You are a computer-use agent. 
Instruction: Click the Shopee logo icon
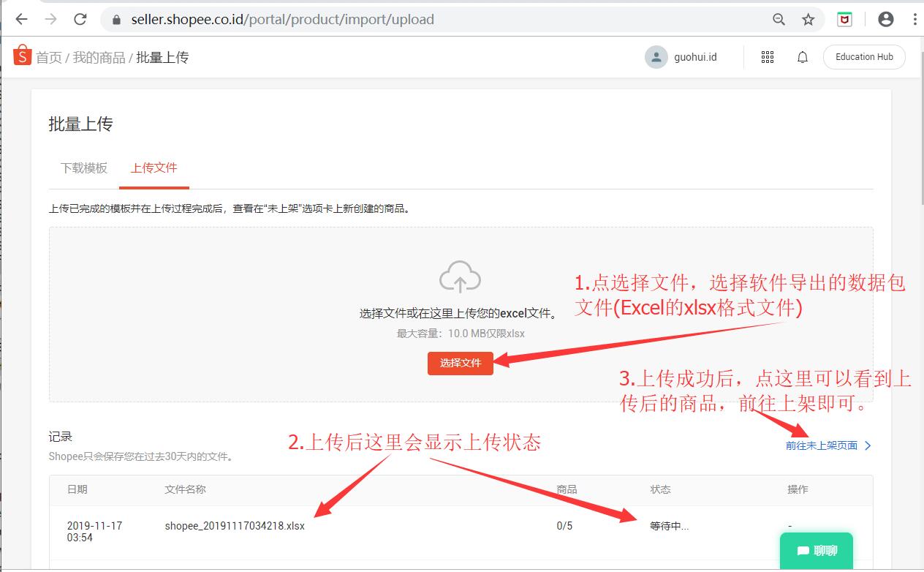[x=23, y=56]
